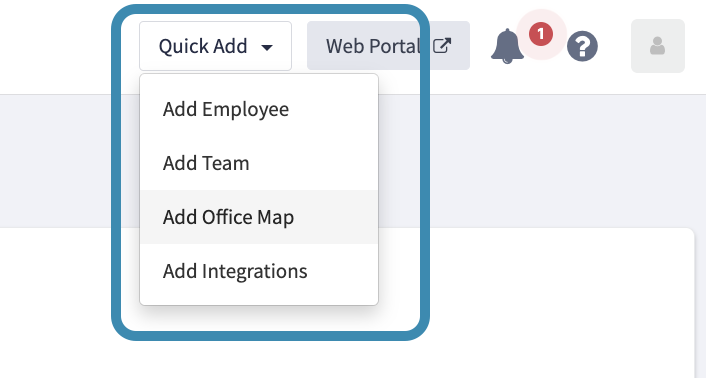Launch the Web Portal button
The width and height of the screenshot is (706, 378).
388,45
